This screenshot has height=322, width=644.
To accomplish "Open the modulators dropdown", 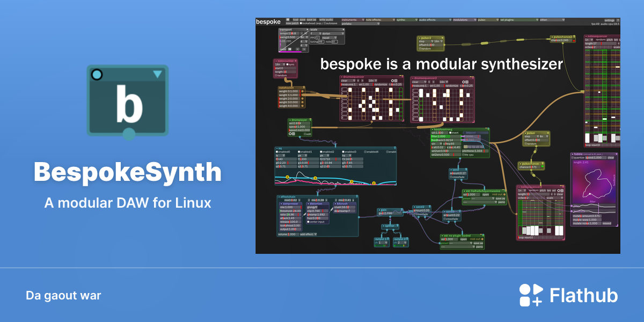I will 465,20.
